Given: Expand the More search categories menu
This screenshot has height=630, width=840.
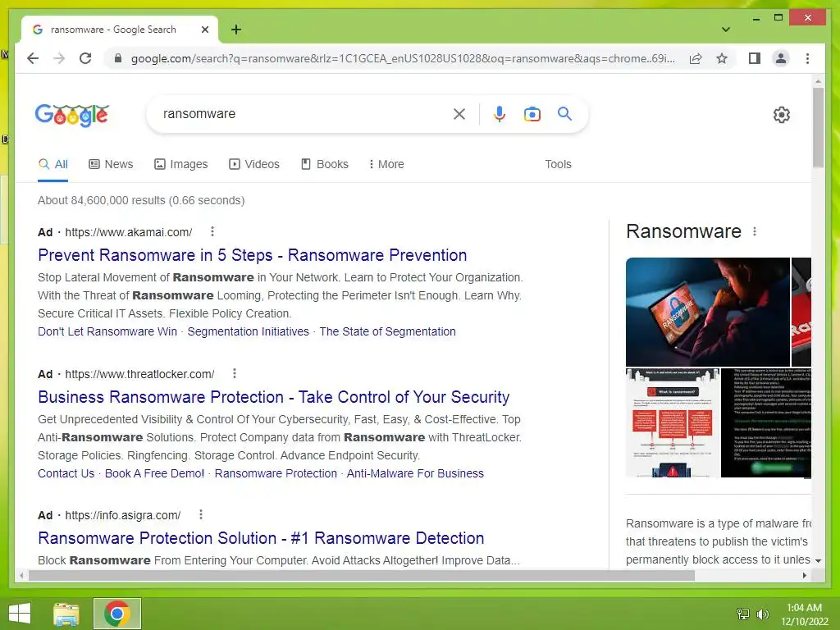Looking at the screenshot, I should [x=386, y=164].
